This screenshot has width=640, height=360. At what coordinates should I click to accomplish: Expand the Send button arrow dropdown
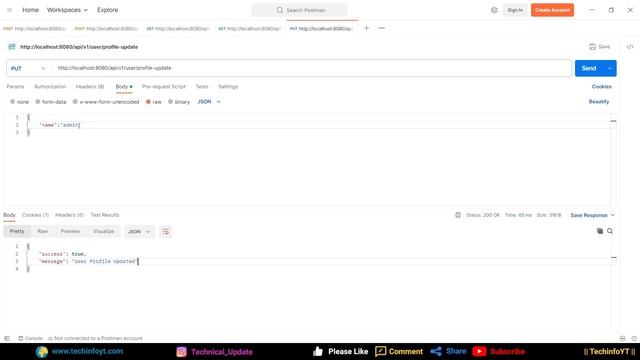(x=610, y=68)
